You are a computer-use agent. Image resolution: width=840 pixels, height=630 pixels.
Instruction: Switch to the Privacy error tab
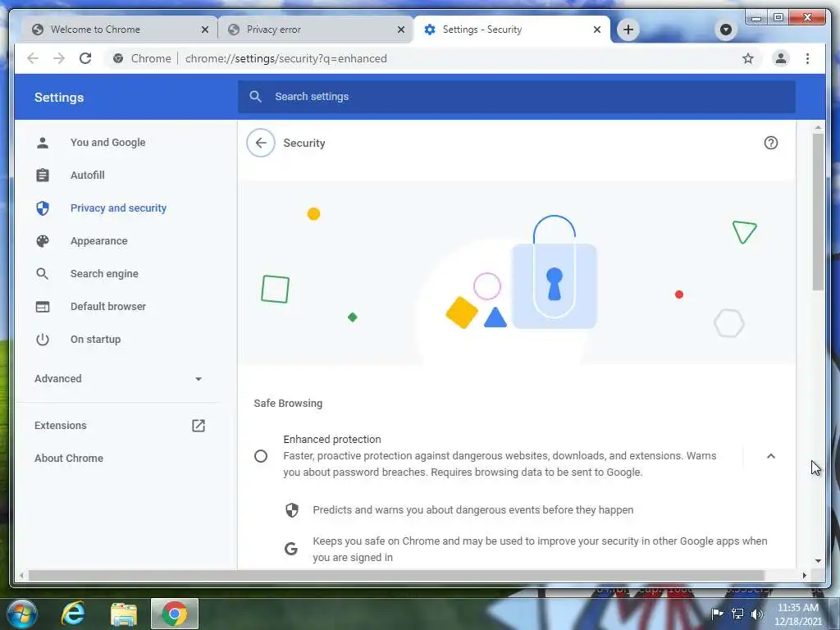point(316,30)
